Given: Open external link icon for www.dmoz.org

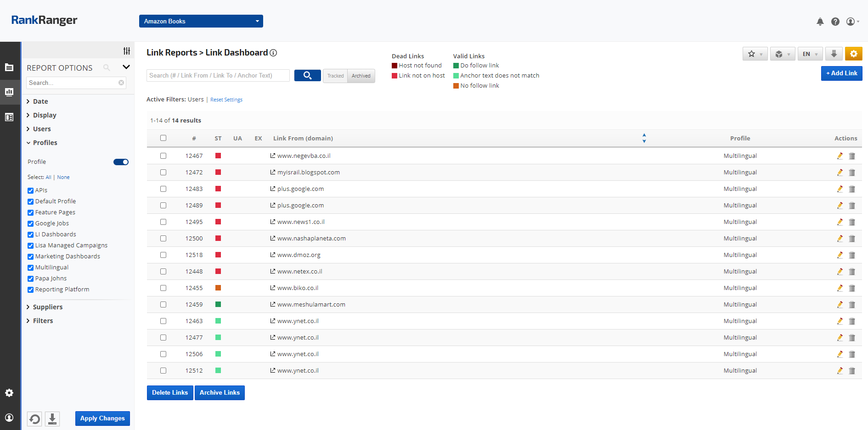Looking at the screenshot, I should [x=273, y=255].
